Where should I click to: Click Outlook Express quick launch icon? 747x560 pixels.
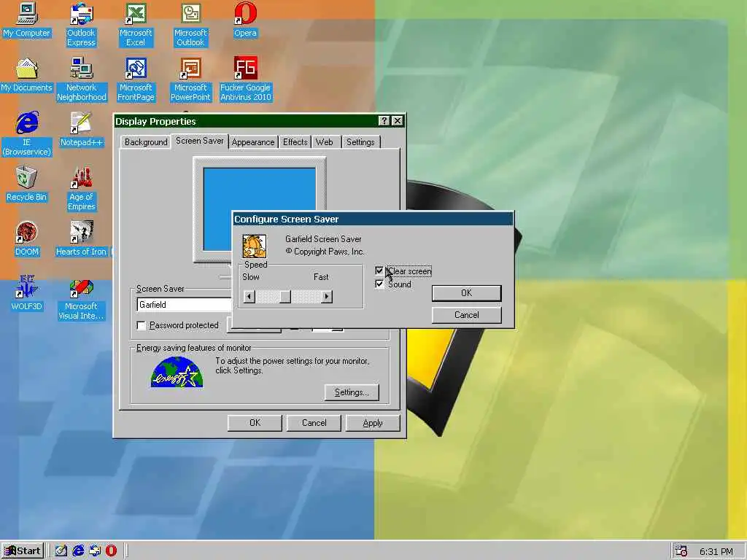coord(95,551)
